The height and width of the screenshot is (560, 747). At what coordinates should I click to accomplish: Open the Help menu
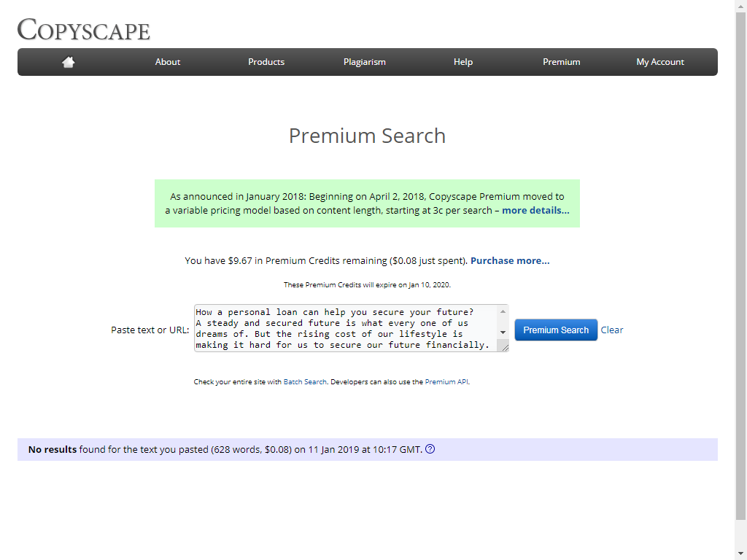click(463, 62)
